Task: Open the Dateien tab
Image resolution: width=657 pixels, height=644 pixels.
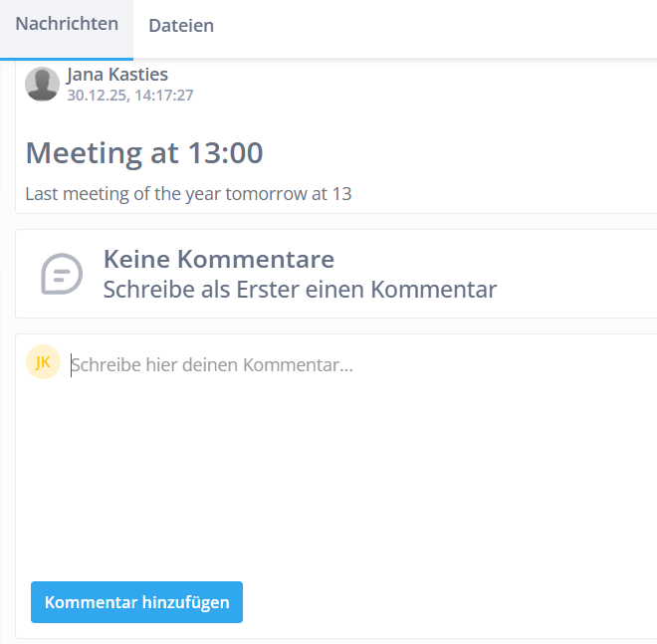Action: coord(181,26)
